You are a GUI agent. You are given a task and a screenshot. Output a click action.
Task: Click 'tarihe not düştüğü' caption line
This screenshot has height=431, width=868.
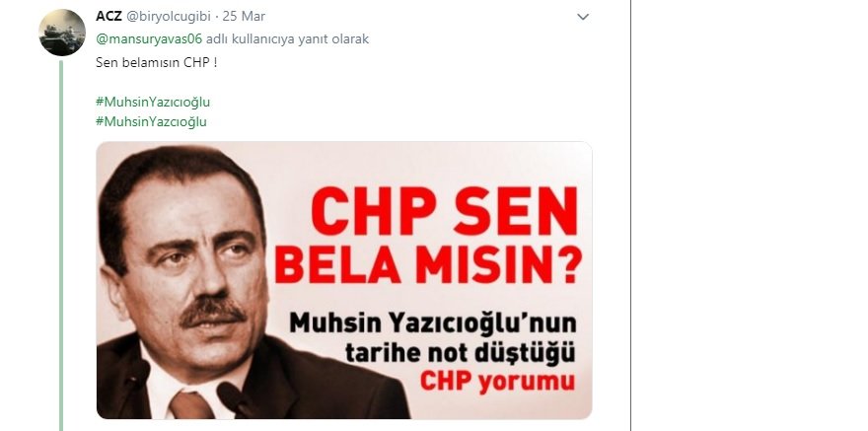pyautogui.click(x=460, y=353)
